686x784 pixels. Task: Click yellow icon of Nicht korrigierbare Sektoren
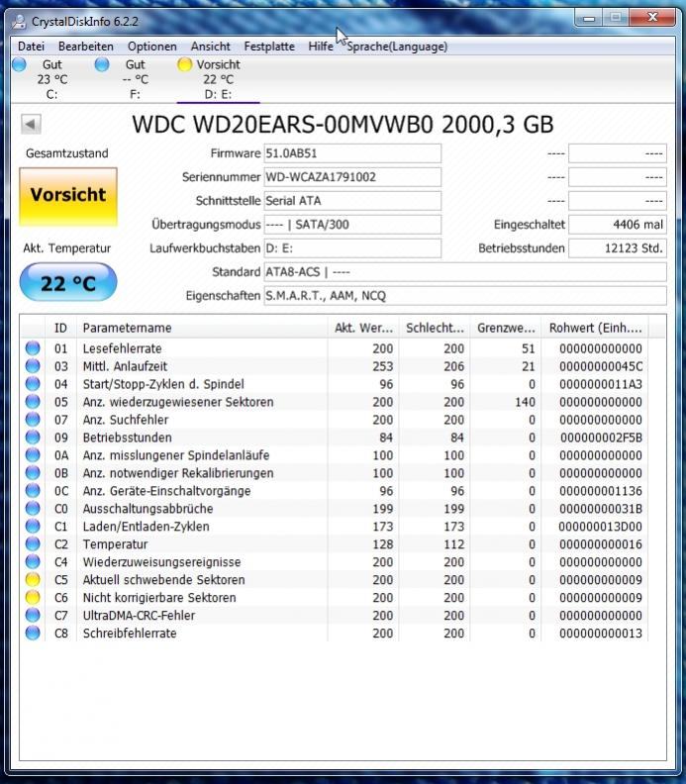(x=33, y=597)
